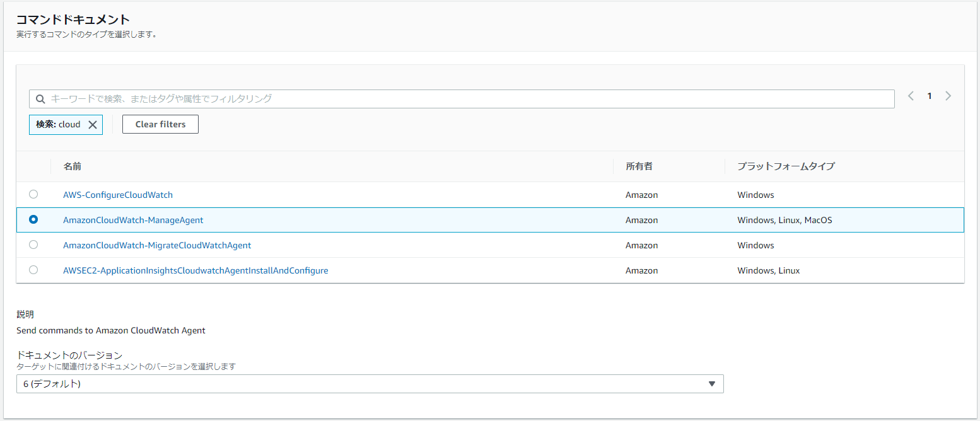This screenshot has width=980, height=421.
Task: Click Amazon owner in the AWSEC2-ApplicationInsights row
Action: coord(641,270)
